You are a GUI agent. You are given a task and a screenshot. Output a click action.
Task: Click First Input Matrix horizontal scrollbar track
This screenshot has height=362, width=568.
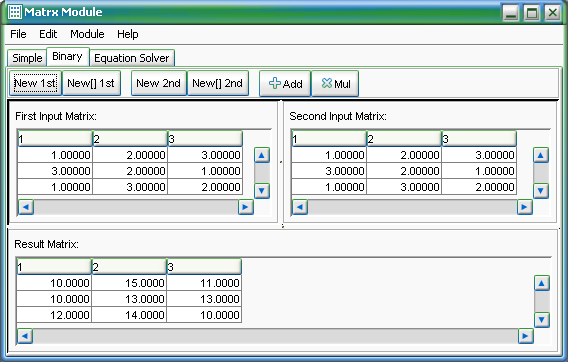136,207
